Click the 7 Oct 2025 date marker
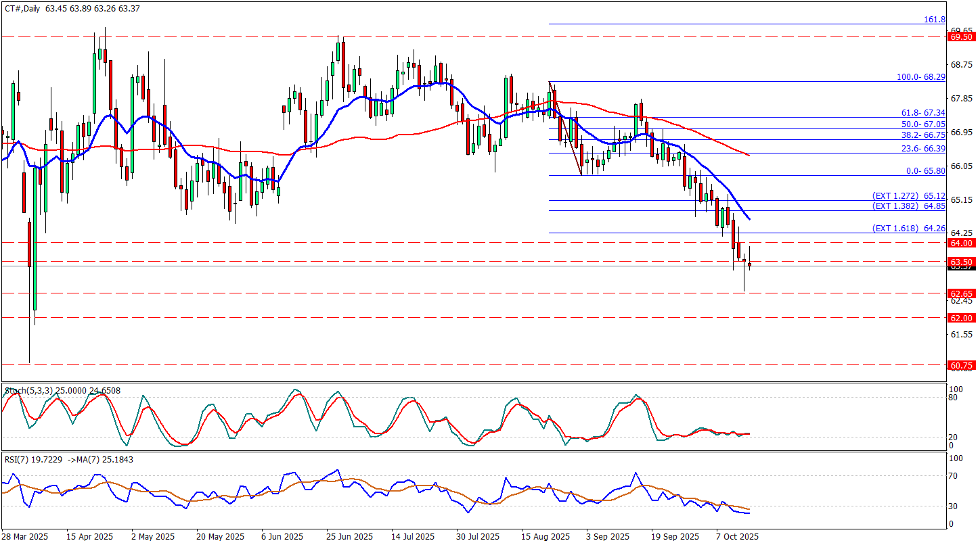 tap(738, 536)
